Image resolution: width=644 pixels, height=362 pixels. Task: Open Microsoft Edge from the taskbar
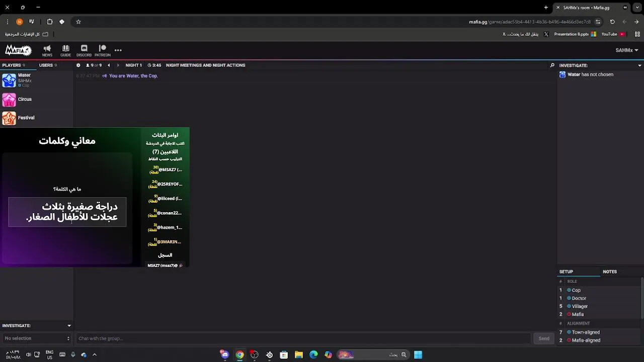tap(313, 355)
